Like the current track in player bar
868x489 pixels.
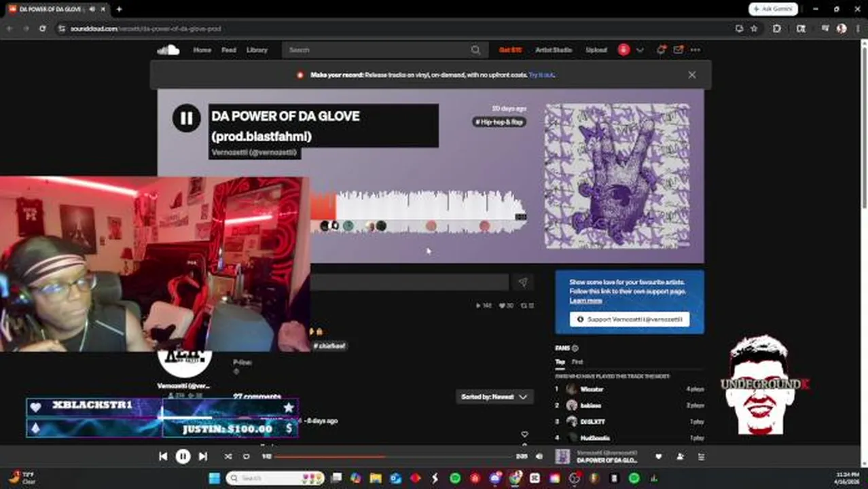pyautogui.click(x=658, y=456)
